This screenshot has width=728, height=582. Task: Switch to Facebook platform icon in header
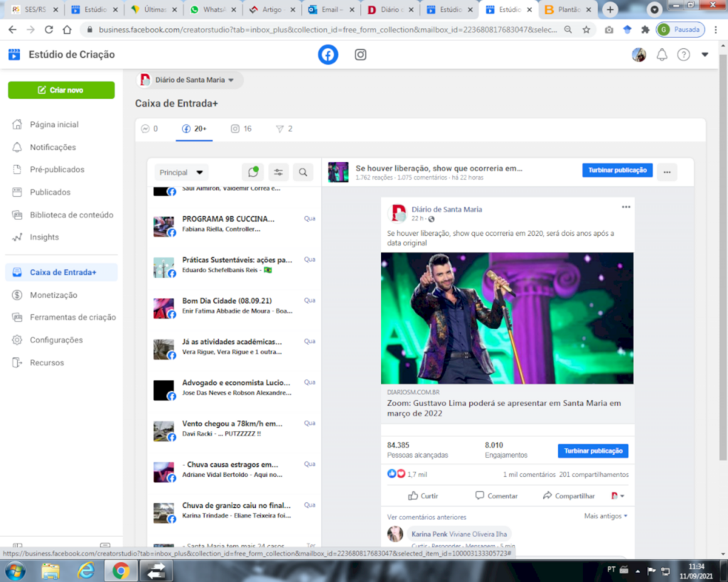pos(328,55)
